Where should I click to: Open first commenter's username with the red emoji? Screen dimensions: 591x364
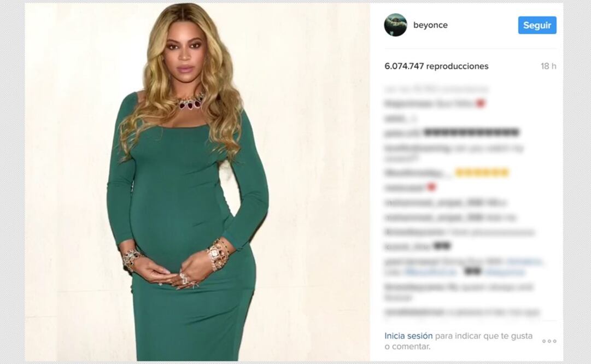point(408,104)
